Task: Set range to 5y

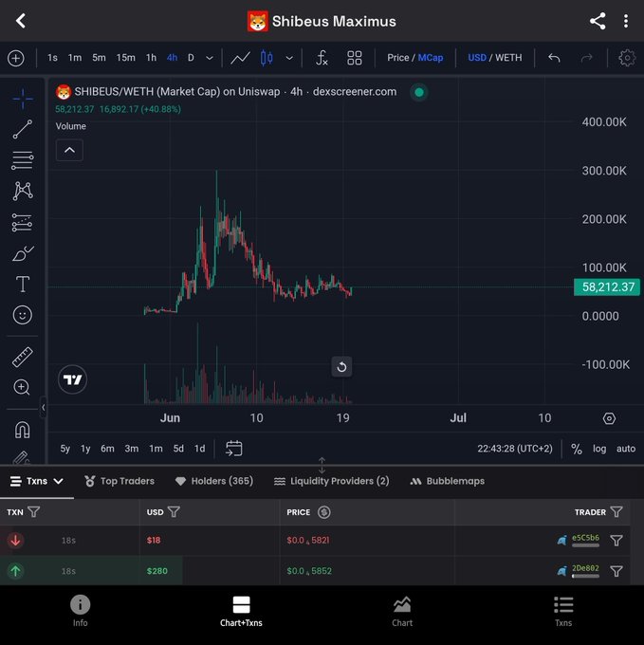Action: pos(65,449)
